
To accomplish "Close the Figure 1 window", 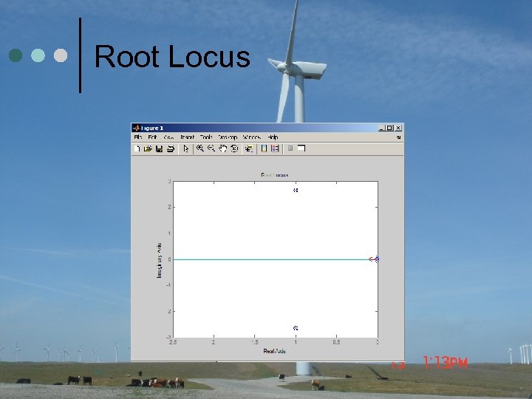I will (x=398, y=128).
